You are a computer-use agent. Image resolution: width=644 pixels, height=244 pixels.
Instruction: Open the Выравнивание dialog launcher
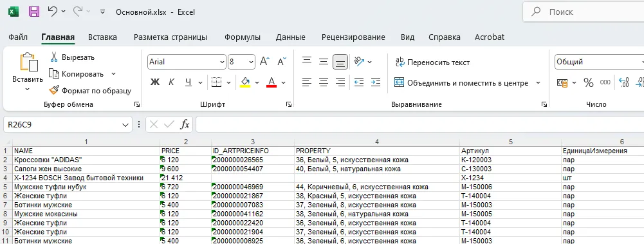pyautogui.click(x=544, y=105)
